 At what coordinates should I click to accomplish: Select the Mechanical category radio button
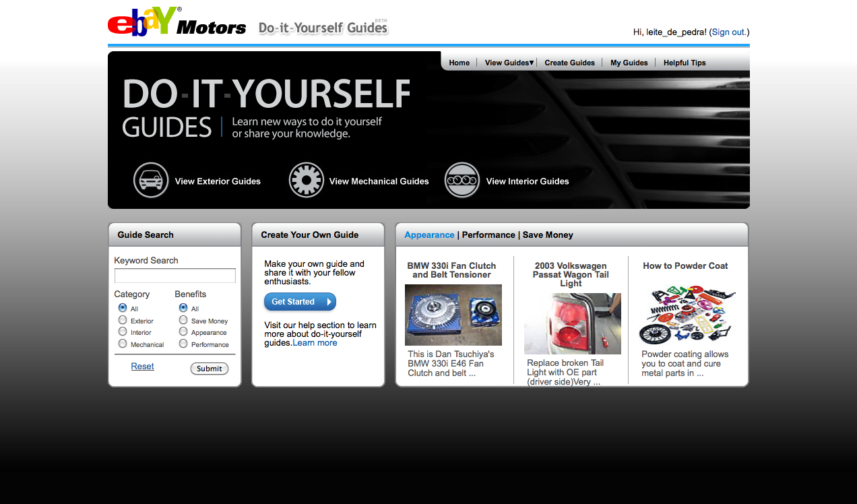point(123,344)
